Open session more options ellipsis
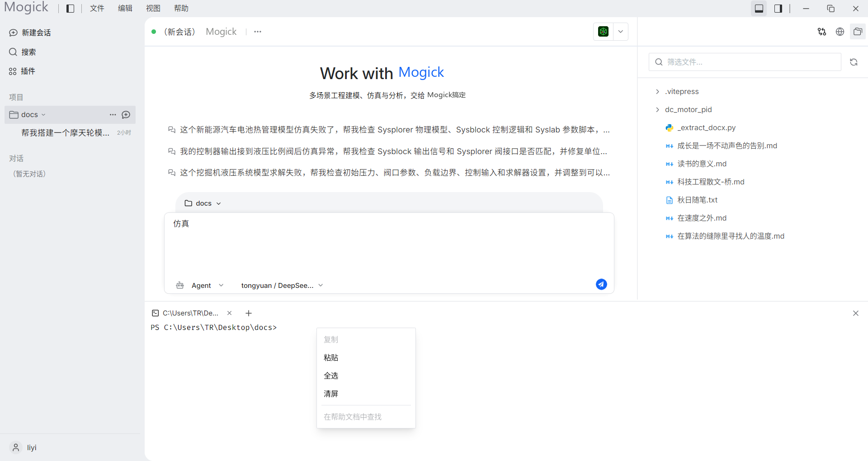Screen dimensions: 868x461 (258, 32)
